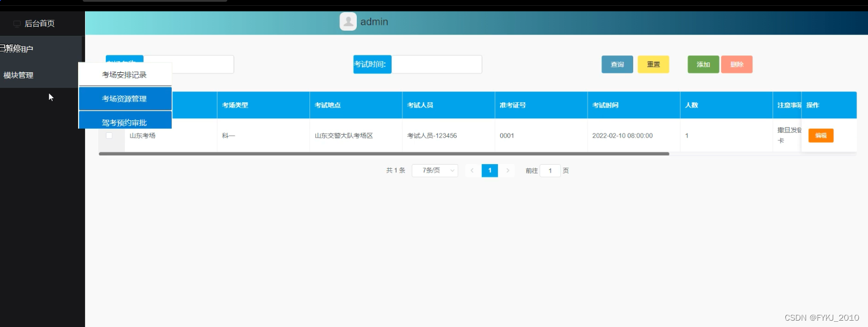Focus the 前往 page number input

[550, 170]
